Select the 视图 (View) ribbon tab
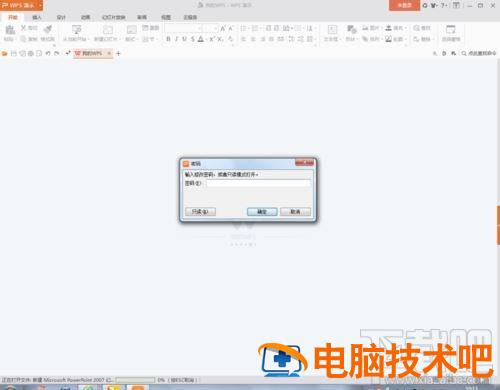Image resolution: width=500 pixels, height=390 pixels. coord(166,17)
